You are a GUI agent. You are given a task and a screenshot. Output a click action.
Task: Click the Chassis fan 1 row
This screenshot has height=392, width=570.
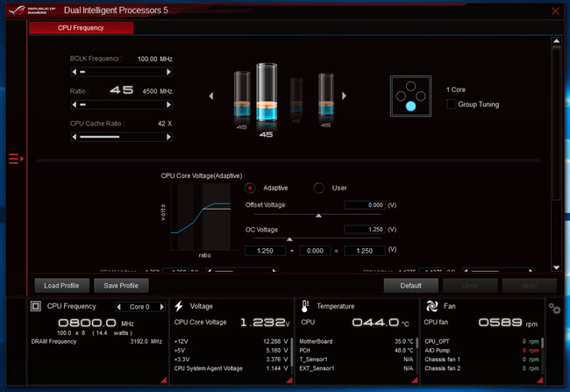(x=481, y=360)
